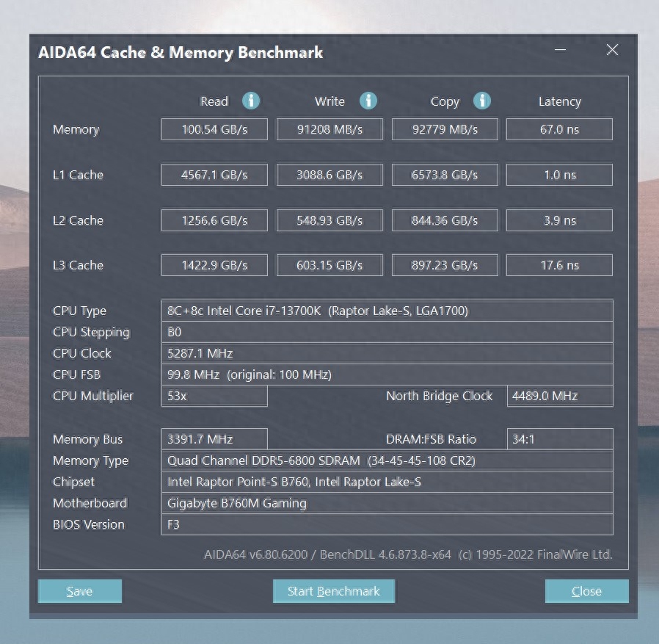Select L2 Cache Copy value 844.36 GB/s
Image resolution: width=659 pixels, height=644 pixels.
[445, 220]
